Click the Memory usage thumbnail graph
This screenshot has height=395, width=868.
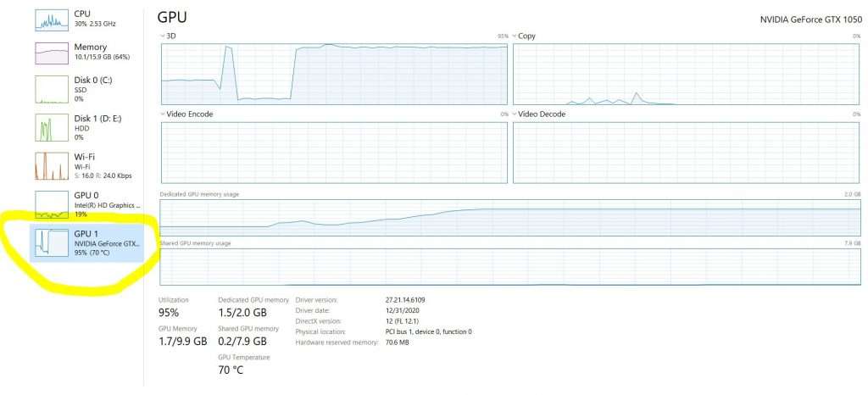pyautogui.click(x=52, y=53)
